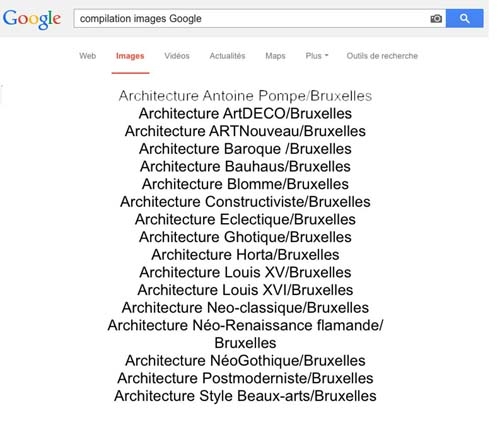This screenshot has height=423, width=500.
Task: Click Architecture Louis XVI/Bruxelles
Action: coord(245,290)
